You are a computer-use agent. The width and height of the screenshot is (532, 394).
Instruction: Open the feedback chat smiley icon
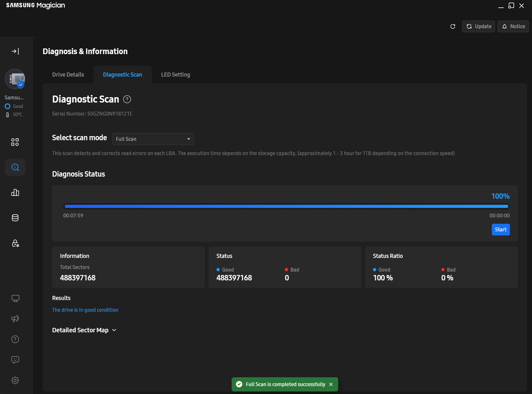tap(15, 360)
